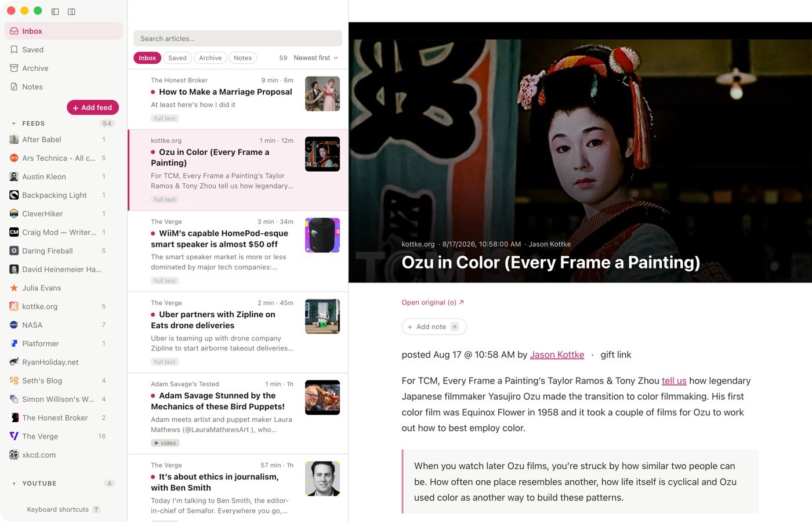The width and height of the screenshot is (812, 522).
Task: Switch to the Inbox filter tab
Action: pos(147,58)
